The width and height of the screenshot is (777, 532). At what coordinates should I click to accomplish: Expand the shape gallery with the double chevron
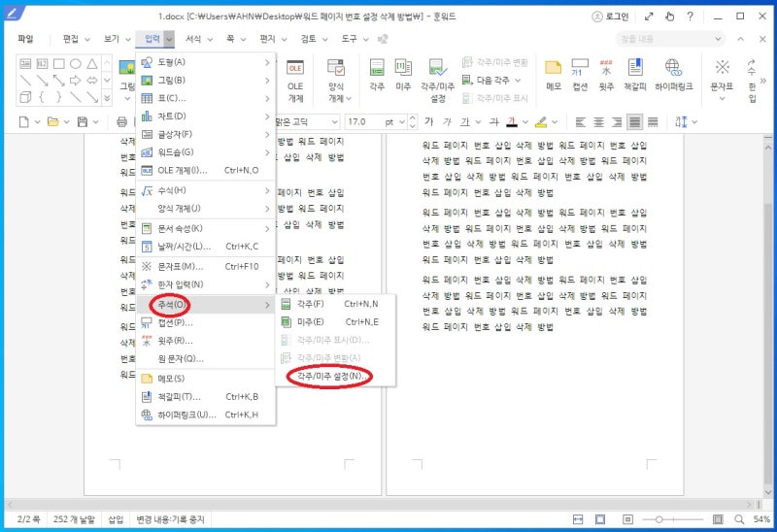coord(107,98)
